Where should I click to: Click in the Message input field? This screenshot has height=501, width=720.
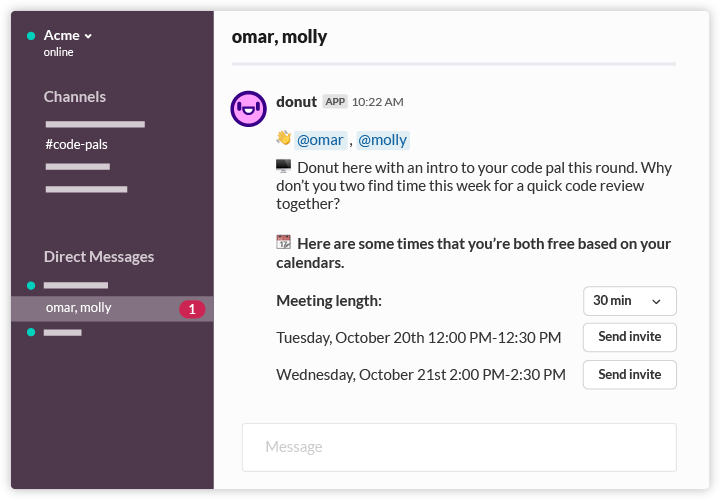coord(459,447)
